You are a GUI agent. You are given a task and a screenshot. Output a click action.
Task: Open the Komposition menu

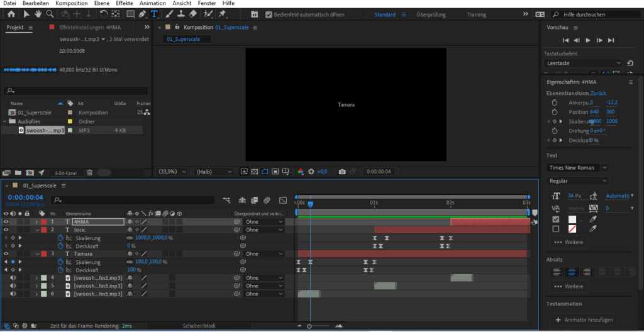coord(71,3)
